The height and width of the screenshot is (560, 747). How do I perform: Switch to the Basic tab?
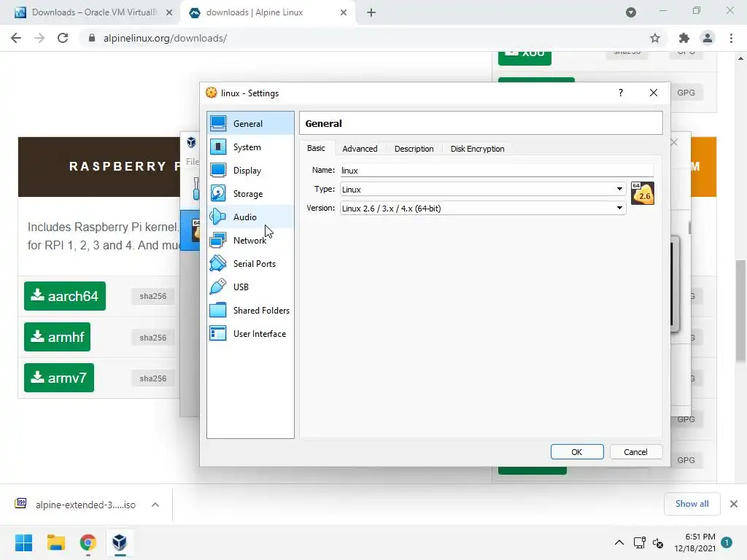tap(316, 148)
